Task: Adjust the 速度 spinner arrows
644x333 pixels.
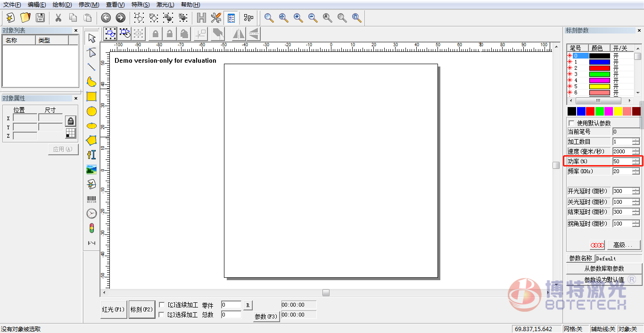Action: [x=636, y=151]
